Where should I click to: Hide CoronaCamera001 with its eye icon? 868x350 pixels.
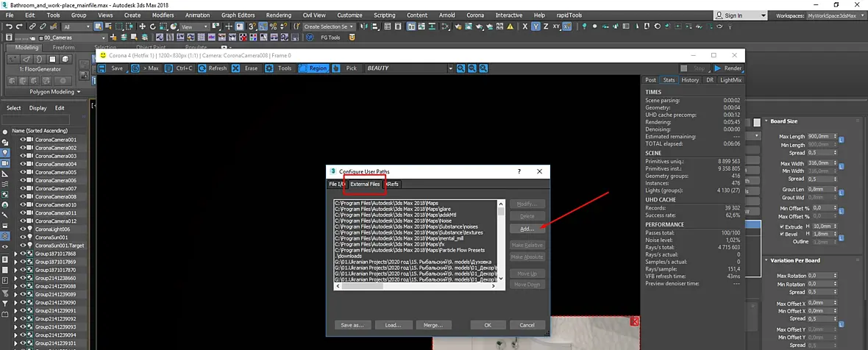point(24,140)
